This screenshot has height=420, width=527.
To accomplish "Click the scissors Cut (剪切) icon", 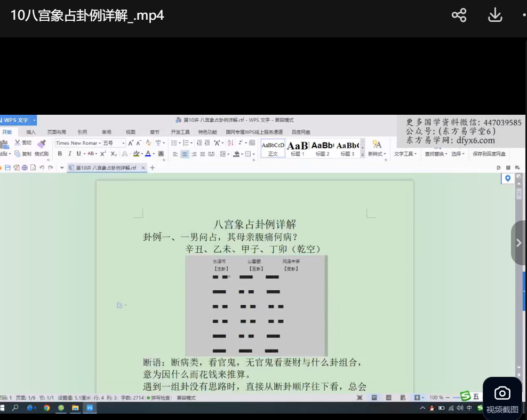I will coord(18,143).
